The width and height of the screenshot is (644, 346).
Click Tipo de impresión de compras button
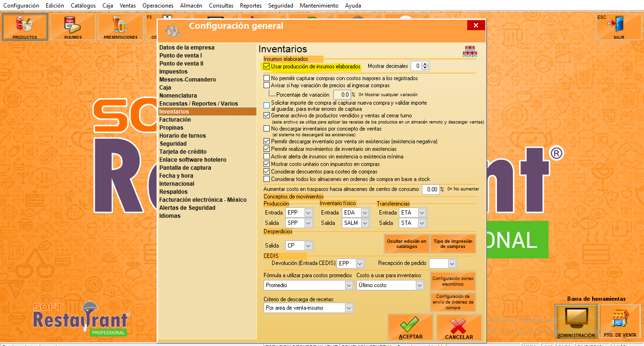pos(453,244)
